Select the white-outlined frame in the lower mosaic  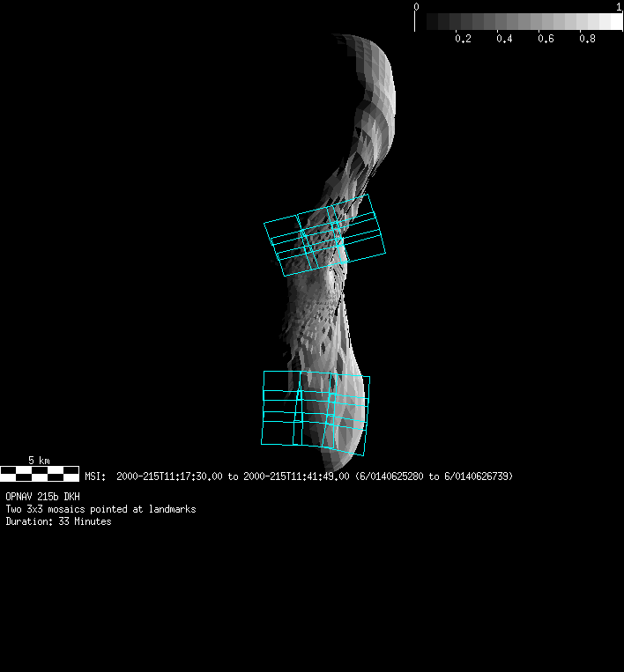[280, 380]
